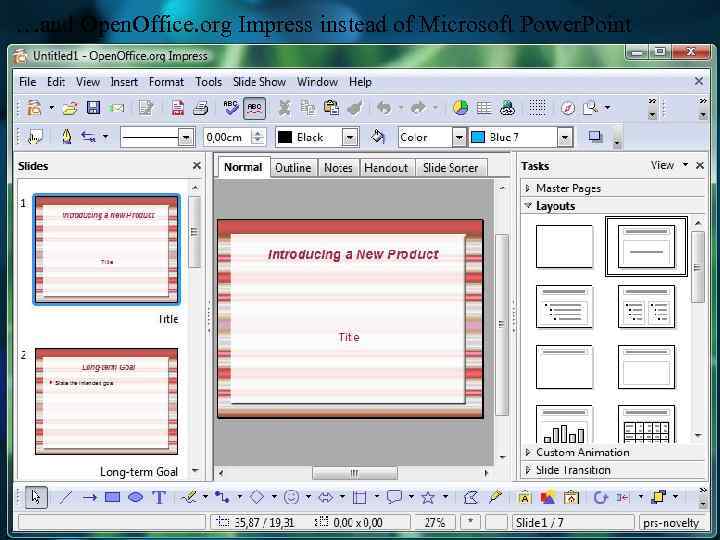Viewport: 720px width, 540px height.
Task: Select the two-column outline layout
Action: coord(647,307)
